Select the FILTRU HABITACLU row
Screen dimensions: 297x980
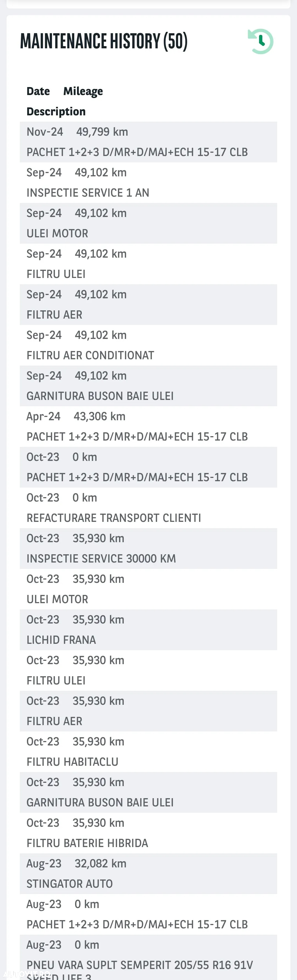coord(148,752)
